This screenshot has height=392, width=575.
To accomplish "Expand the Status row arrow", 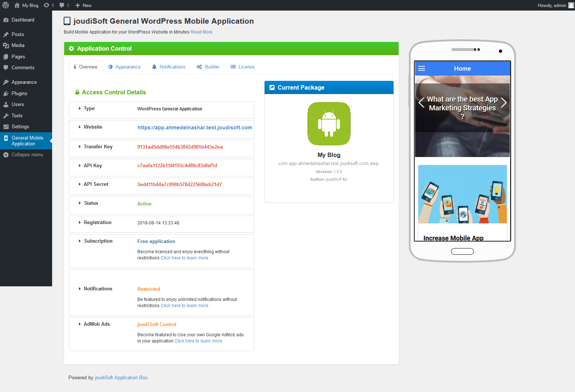I will (80, 203).
